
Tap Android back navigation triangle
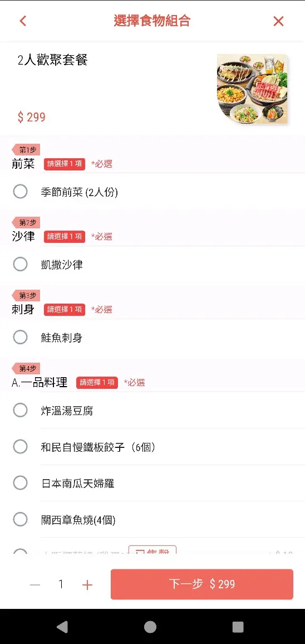point(62,627)
